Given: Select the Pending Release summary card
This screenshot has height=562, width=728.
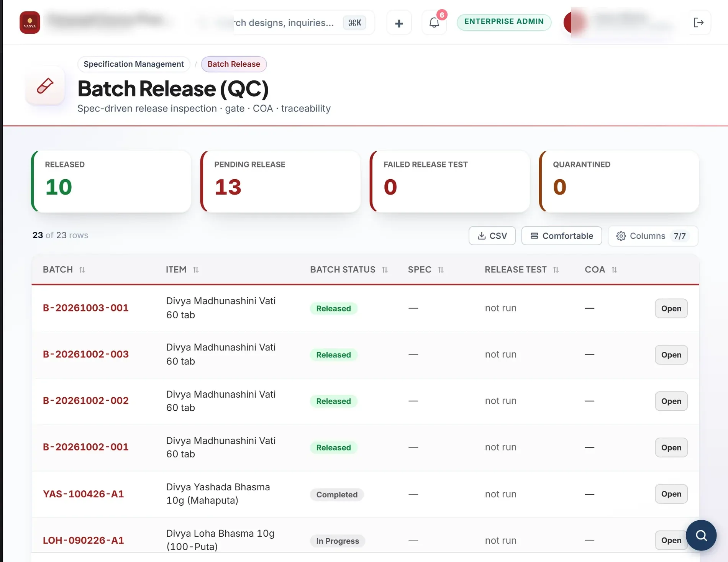Looking at the screenshot, I should (x=280, y=181).
